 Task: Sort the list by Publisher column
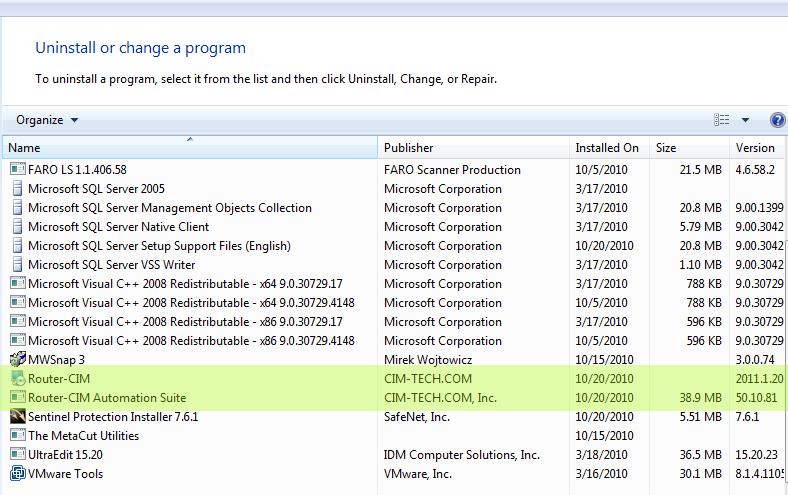click(473, 147)
